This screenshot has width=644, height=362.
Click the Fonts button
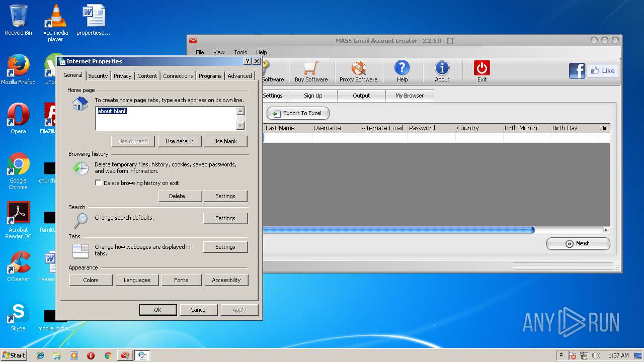(181, 280)
